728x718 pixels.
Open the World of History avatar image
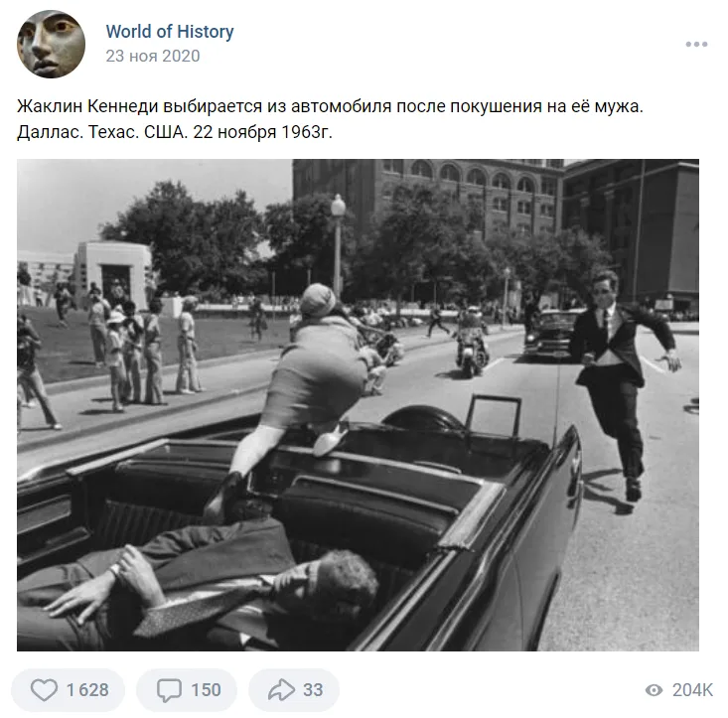[51, 44]
